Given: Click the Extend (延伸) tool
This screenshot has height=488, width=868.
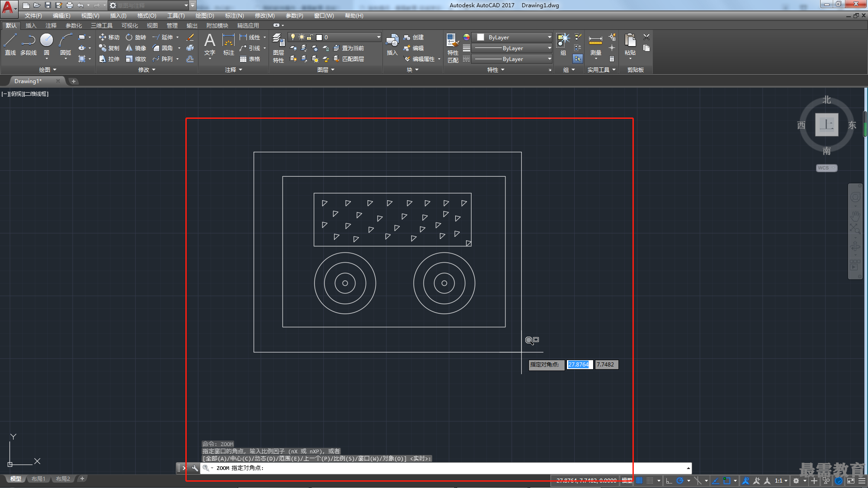Looking at the screenshot, I should point(163,38).
